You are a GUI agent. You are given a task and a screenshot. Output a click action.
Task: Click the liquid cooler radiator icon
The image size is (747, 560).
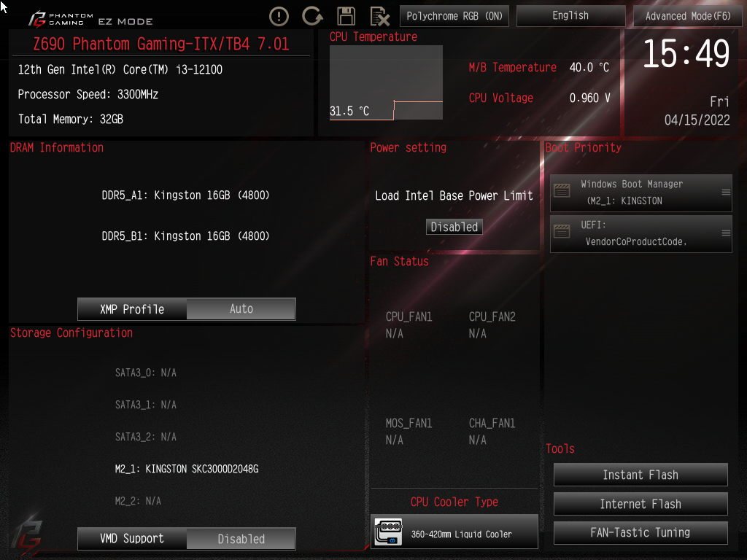pos(388,532)
